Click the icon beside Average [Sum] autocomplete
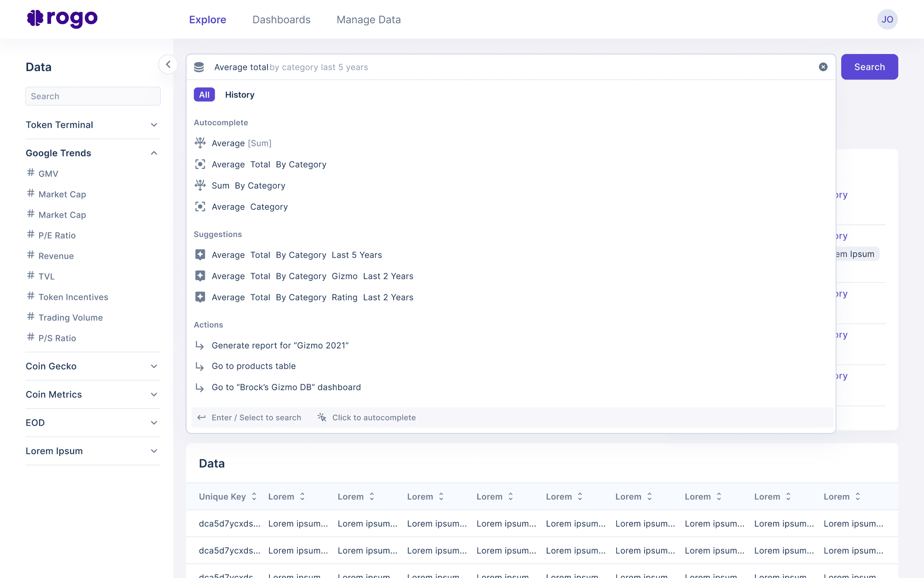 (200, 143)
